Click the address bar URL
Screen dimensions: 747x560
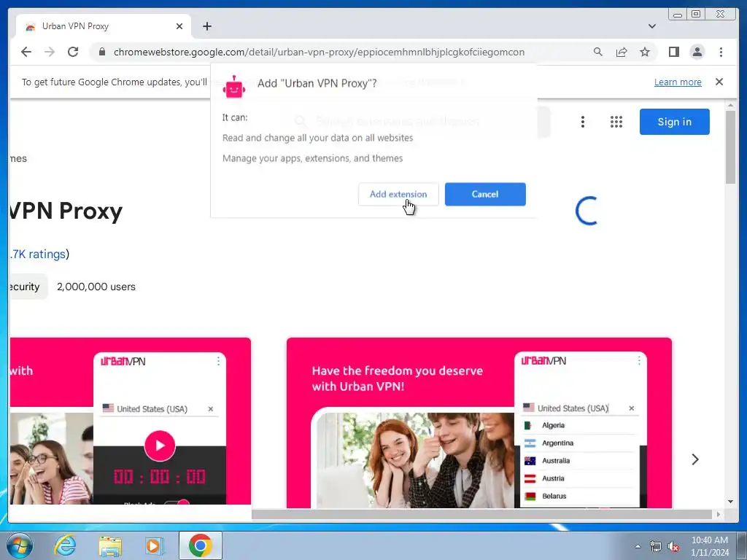tap(319, 52)
